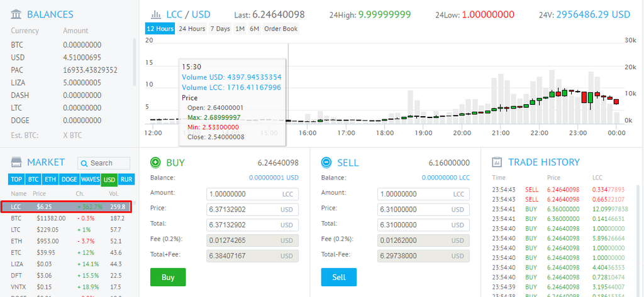Select the BTC market tab
Screen dimensions: 644x297
33,179
